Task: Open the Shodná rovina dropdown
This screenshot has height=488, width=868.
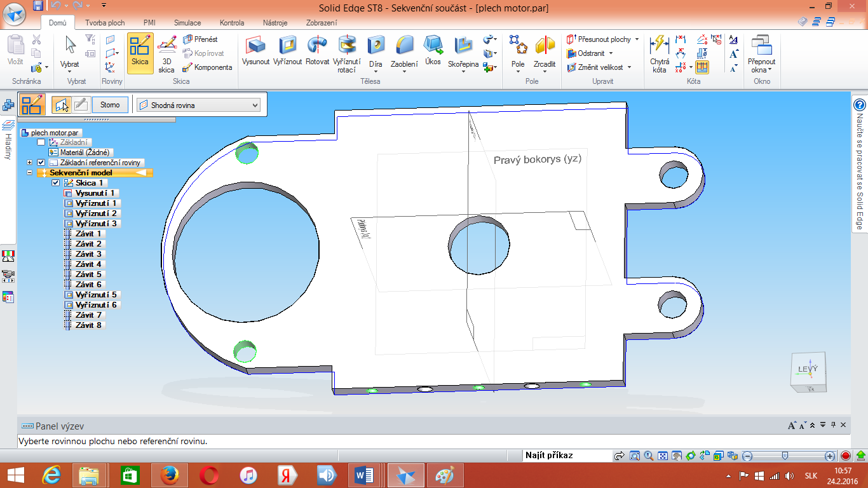Action: tap(199, 105)
